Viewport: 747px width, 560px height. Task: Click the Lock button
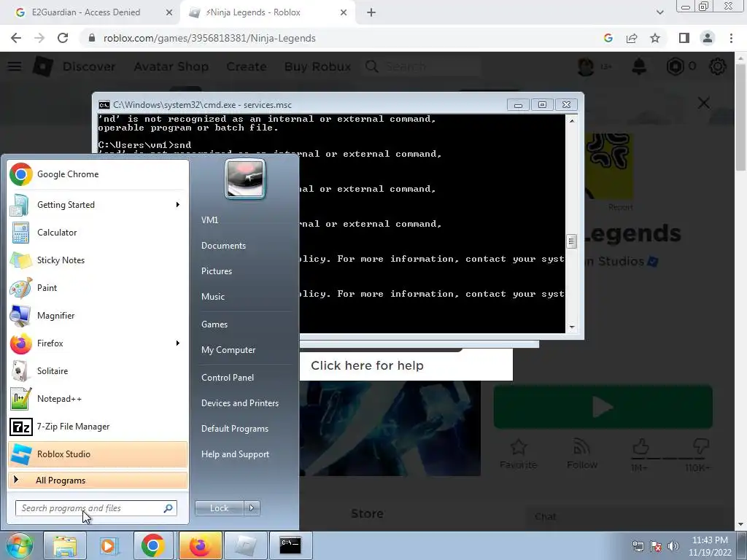tap(219, 508)
